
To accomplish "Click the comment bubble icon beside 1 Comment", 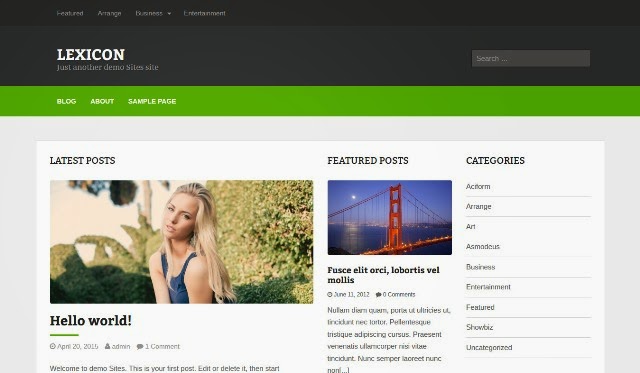I will coord(140,346).
